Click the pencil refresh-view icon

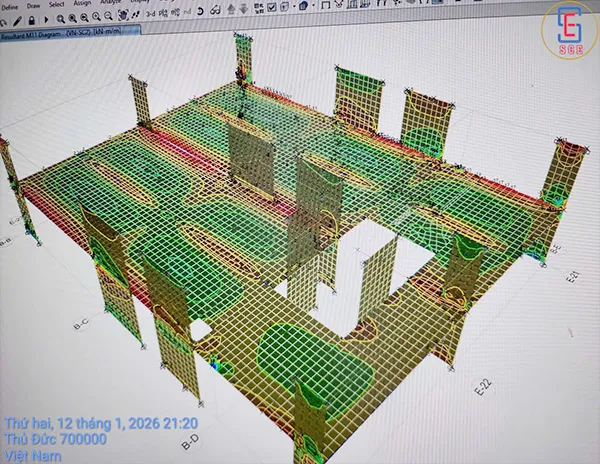(x=17, y=21)
